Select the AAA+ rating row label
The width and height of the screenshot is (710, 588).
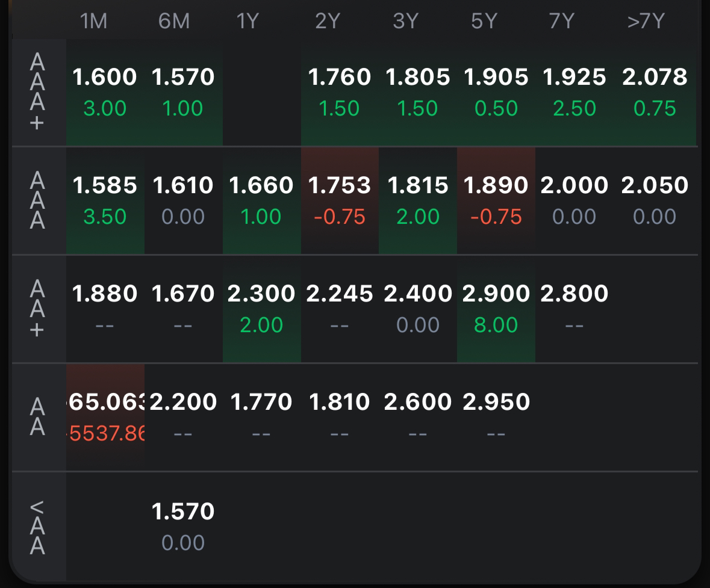coord(37,92)
